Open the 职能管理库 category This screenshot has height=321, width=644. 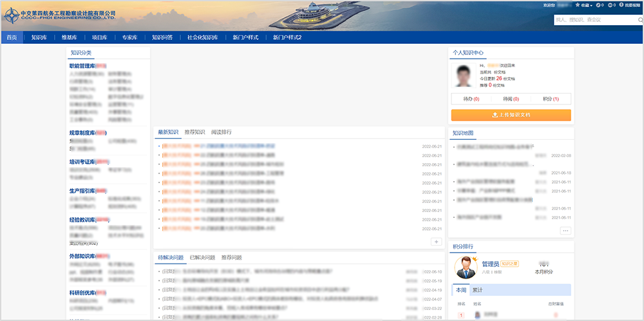click(x=82, y=66)
